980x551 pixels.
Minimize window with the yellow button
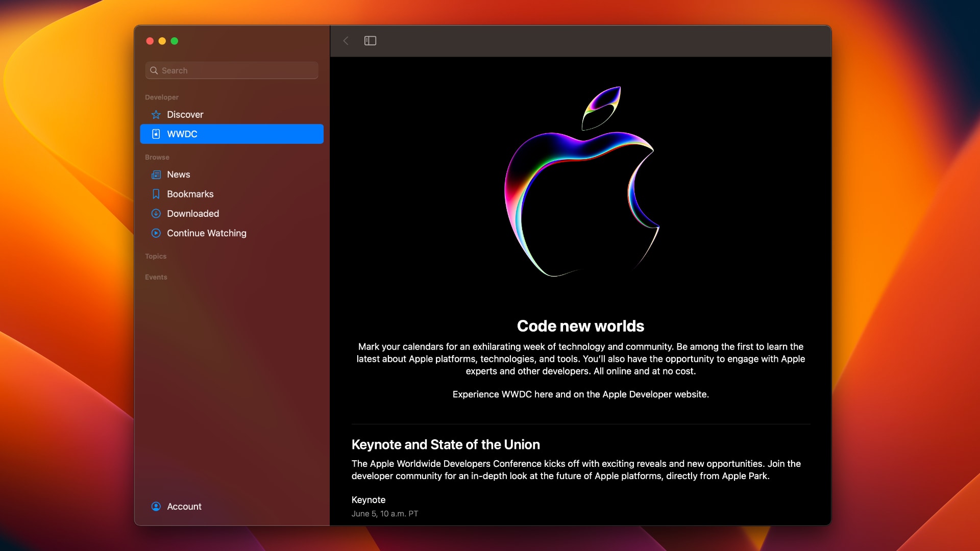coord(162,41)
